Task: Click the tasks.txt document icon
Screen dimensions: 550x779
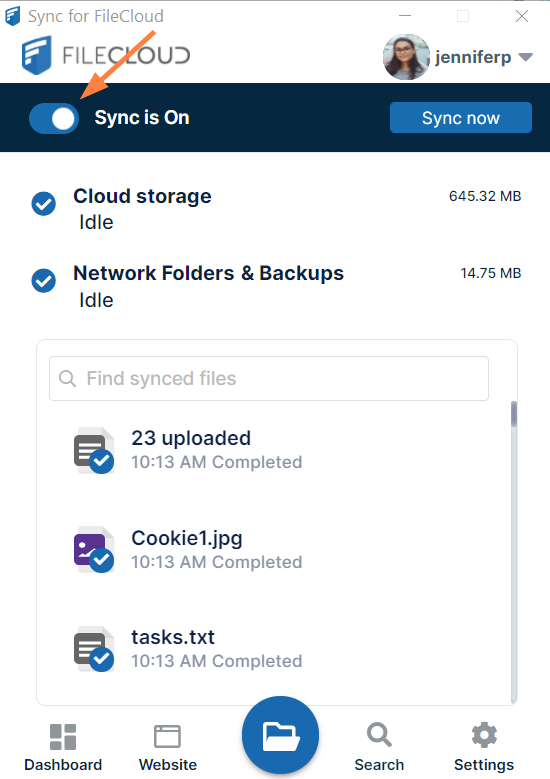Action: [x=94, y=649]
